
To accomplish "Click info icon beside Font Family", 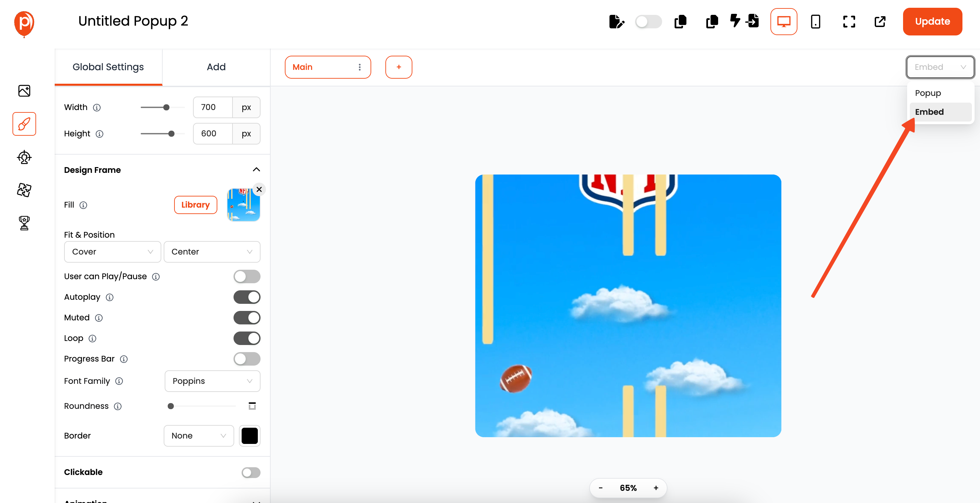I will pos(119,381).
